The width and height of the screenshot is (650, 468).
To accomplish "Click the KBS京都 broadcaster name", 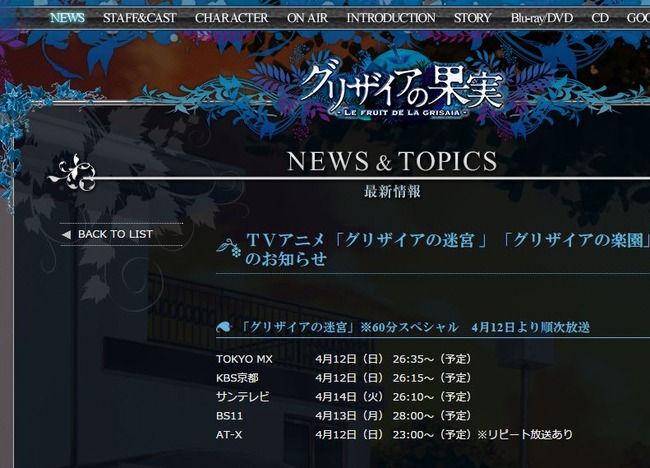I will [x=237, y=378].
